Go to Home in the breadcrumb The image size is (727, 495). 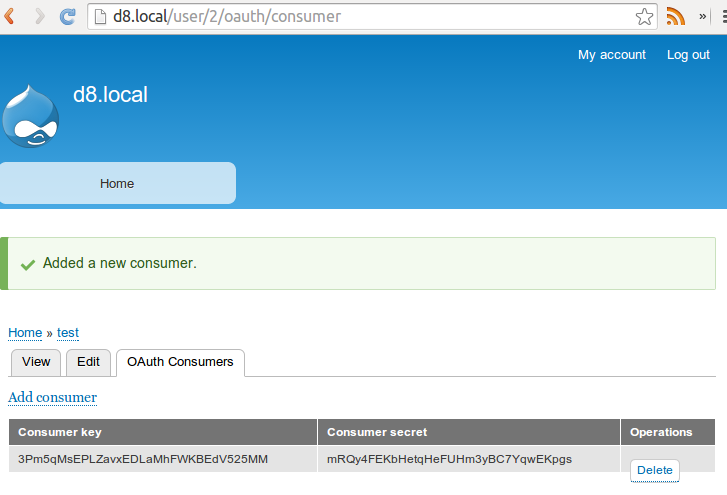(x=25, y=333)
